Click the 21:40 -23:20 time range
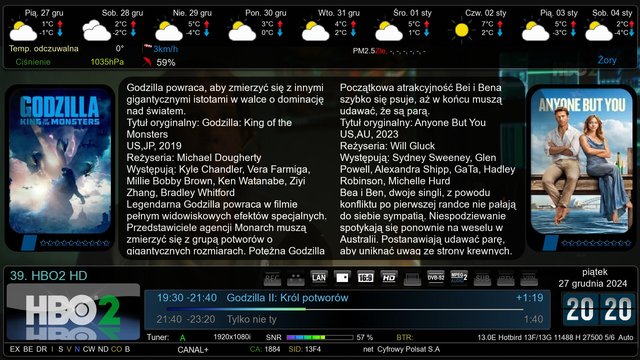 pos(186,319)
